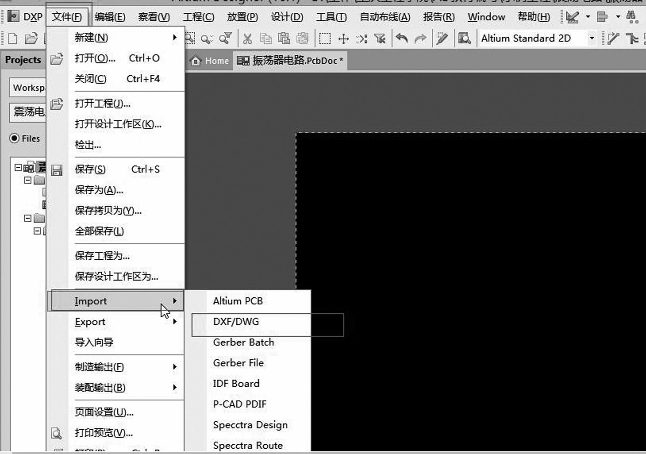Screen dimensions: 646x454
Task: Click the Workspace field in Projects panel
Action: pos(27,88)
